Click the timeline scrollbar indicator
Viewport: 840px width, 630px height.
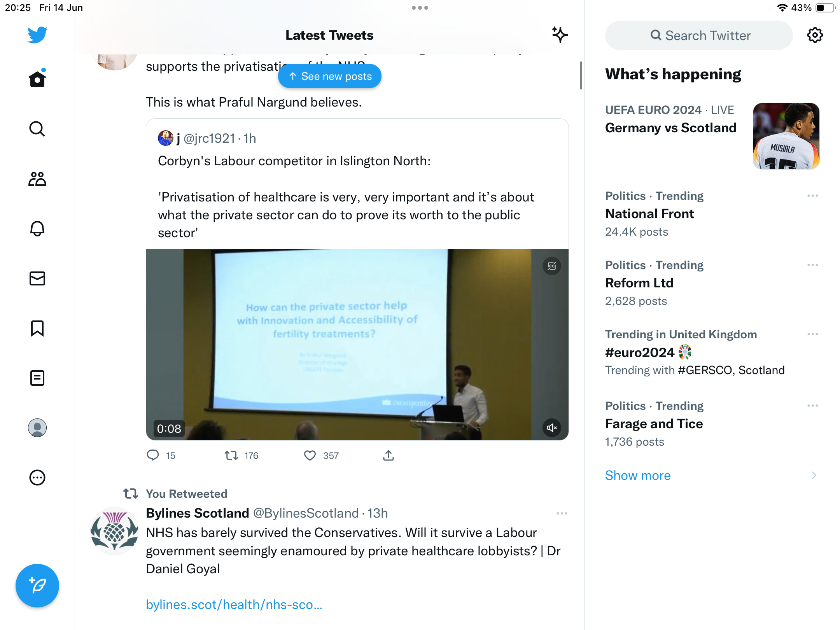[x=581, y=75]
